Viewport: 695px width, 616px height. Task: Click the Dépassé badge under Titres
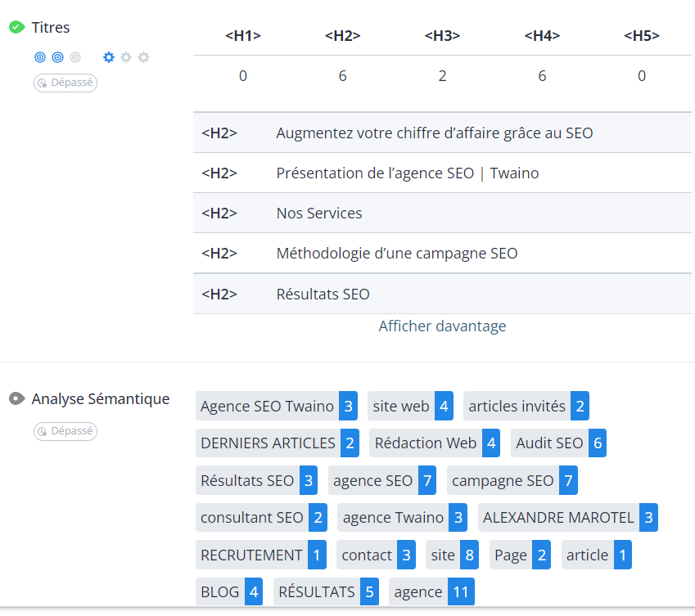[x=65, y=83]
